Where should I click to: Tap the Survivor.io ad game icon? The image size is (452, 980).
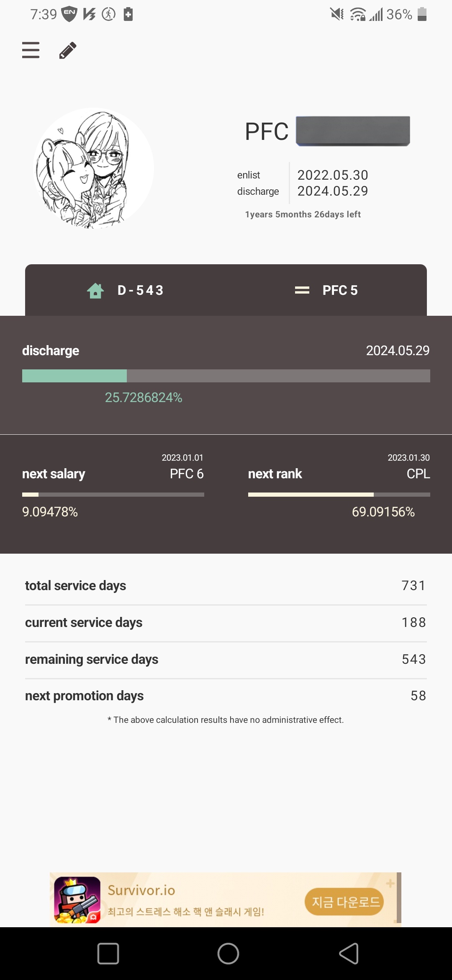tap(77, 900)
